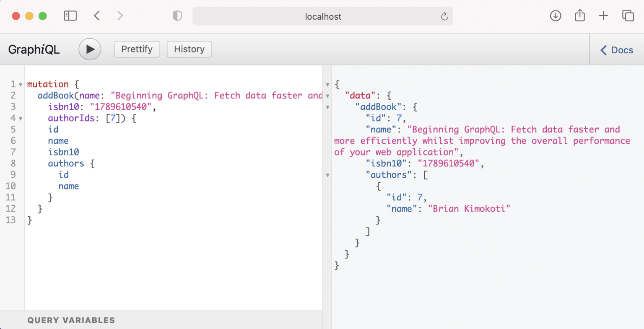Image resolution: width=644 pixels, height=329 pixels.
Task: Go back using the Safari back arrow
Action: (97, 16)
